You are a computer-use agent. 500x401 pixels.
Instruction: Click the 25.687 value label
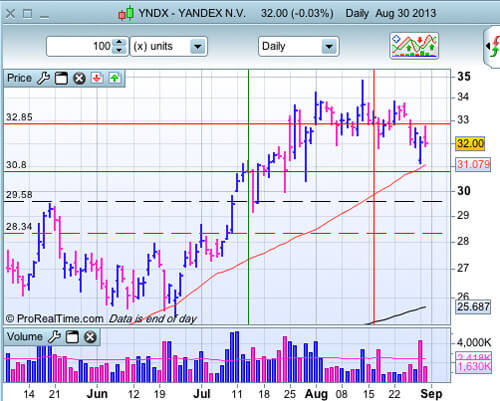pyautogui.click(x=473, y=307)
